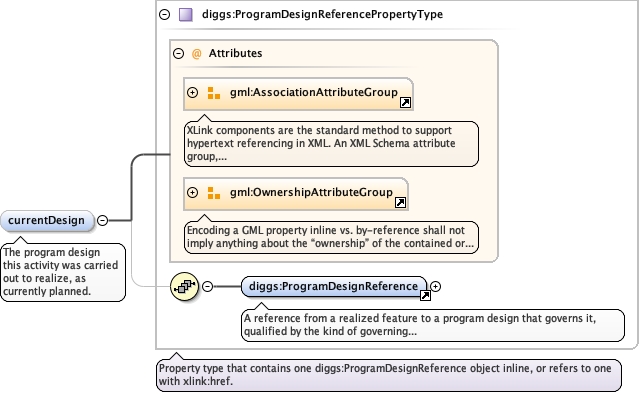Click the sequence compositor circle icon

(x=184, y=286)
